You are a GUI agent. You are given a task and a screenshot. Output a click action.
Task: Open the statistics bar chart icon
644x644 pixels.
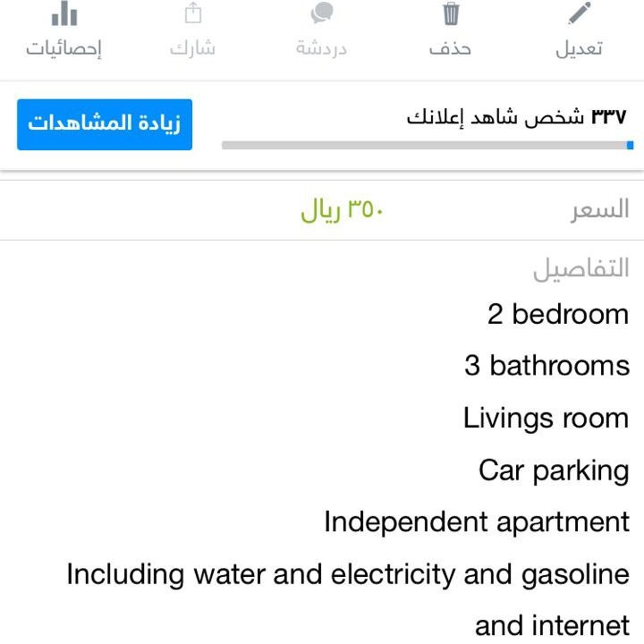pos(64,13)
